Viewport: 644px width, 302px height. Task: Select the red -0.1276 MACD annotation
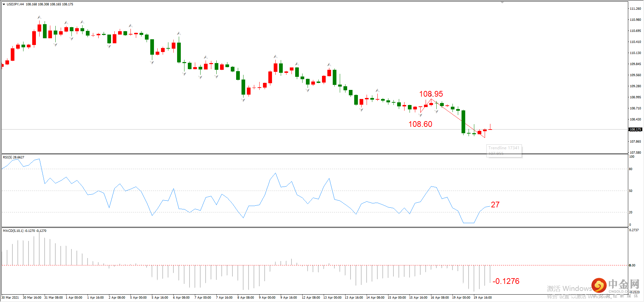506,281
